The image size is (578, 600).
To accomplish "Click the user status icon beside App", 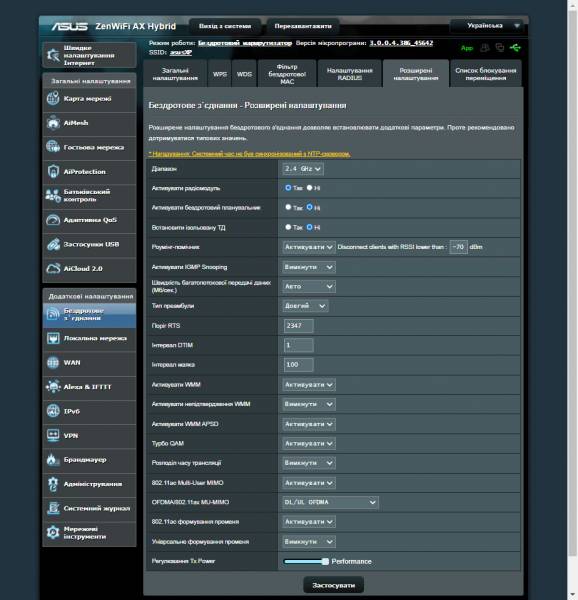I will 485,47.
